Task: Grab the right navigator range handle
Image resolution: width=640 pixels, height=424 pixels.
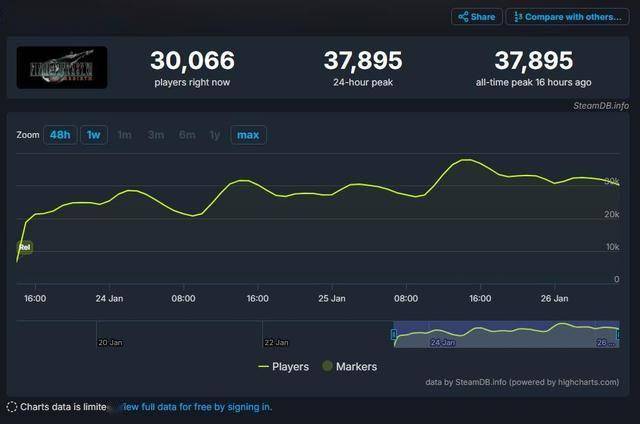Action: click(618, 335)
